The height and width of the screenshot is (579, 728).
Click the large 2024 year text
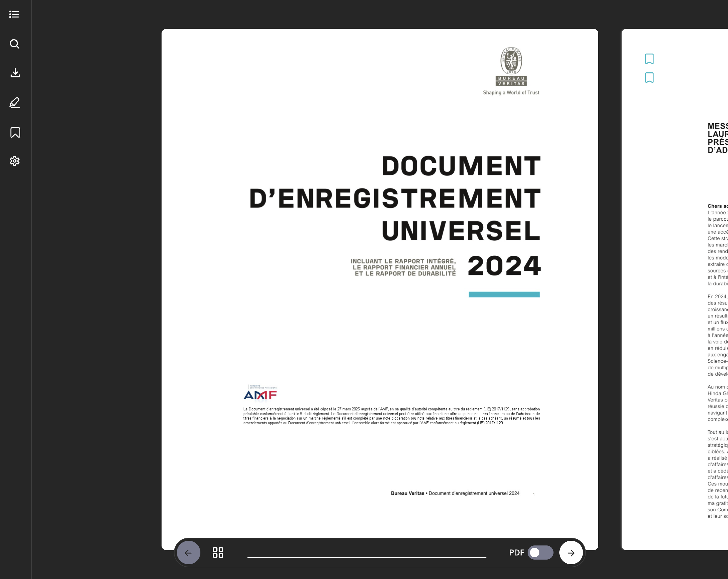(504, 266)
